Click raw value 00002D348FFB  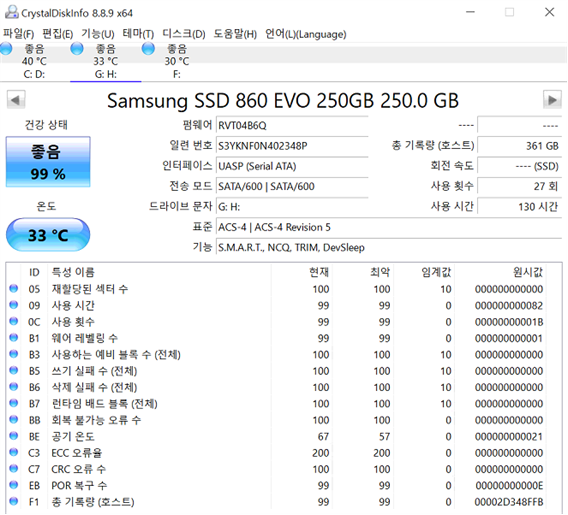[x=509, y=502]
